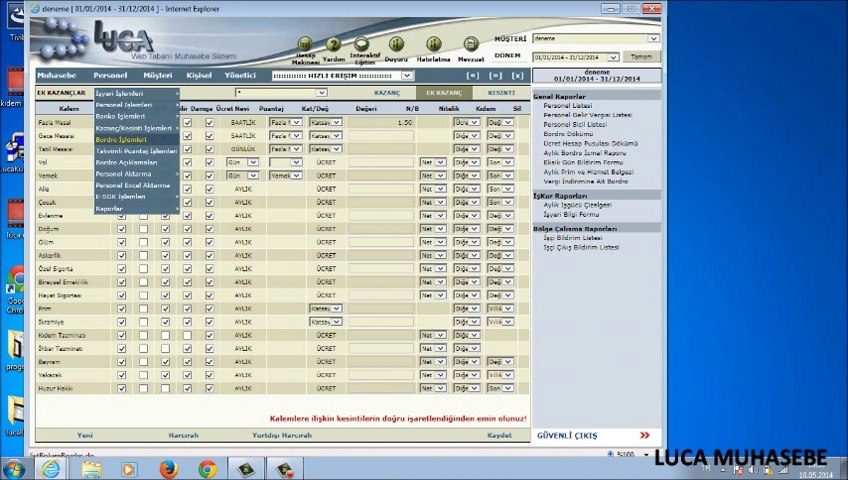
Task: Open the Hesap Makinesi calculator icon
Action: point(305,45)
